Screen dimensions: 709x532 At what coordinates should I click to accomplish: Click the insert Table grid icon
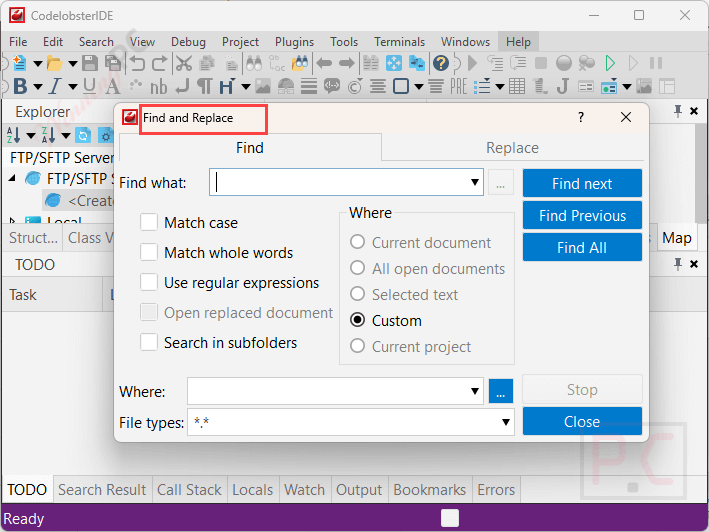point(517,86)
